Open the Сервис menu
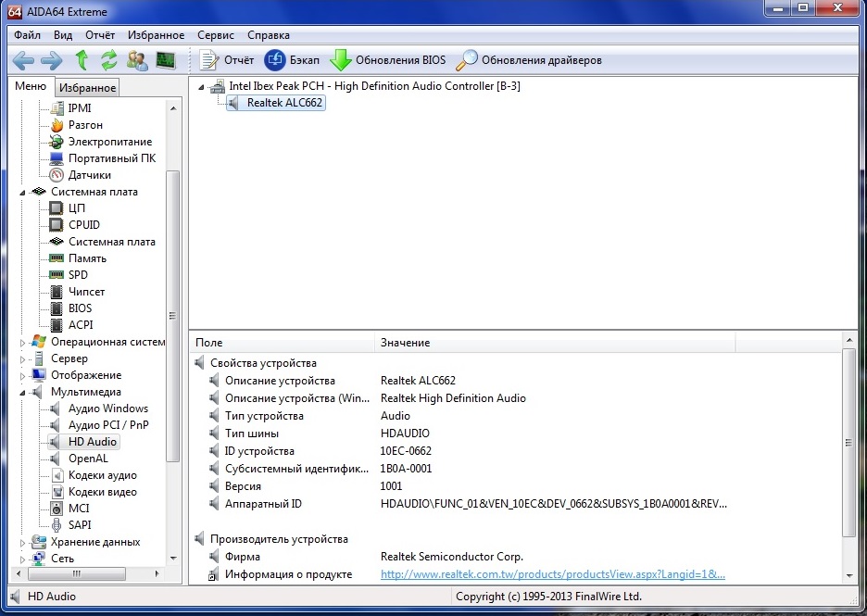Viewport: 867px width, 616px height. pyautogui.click(x=216, y=35)
